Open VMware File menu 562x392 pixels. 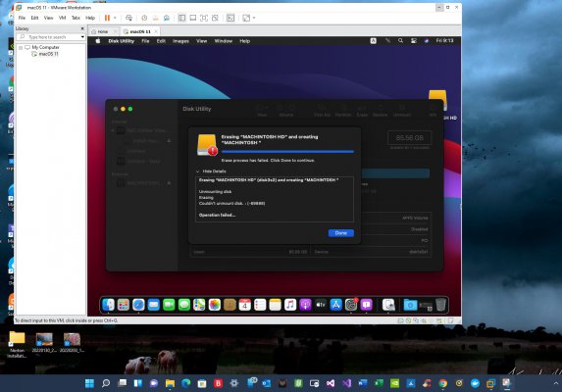[22, 18]
